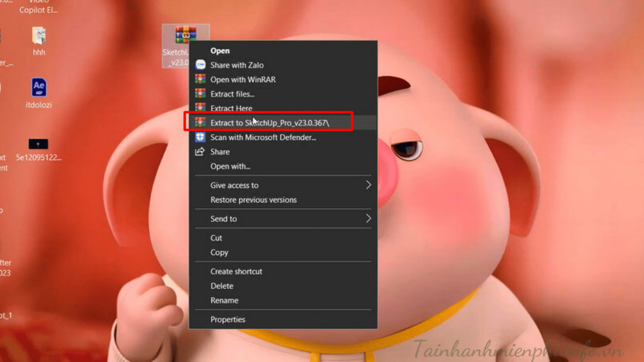Select the hhh folder on desktop
This screenshot has width=644, height=362.
(x=39, y=36)
